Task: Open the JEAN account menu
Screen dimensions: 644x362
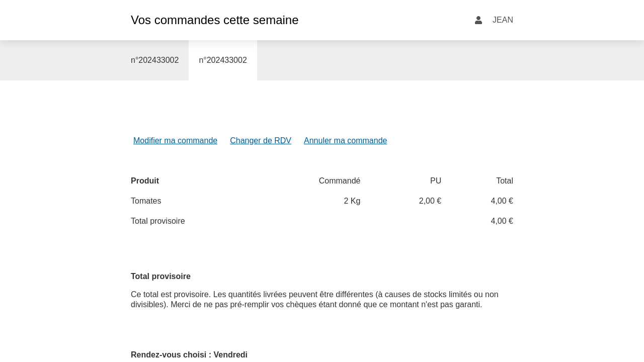Action: [502, 20]
